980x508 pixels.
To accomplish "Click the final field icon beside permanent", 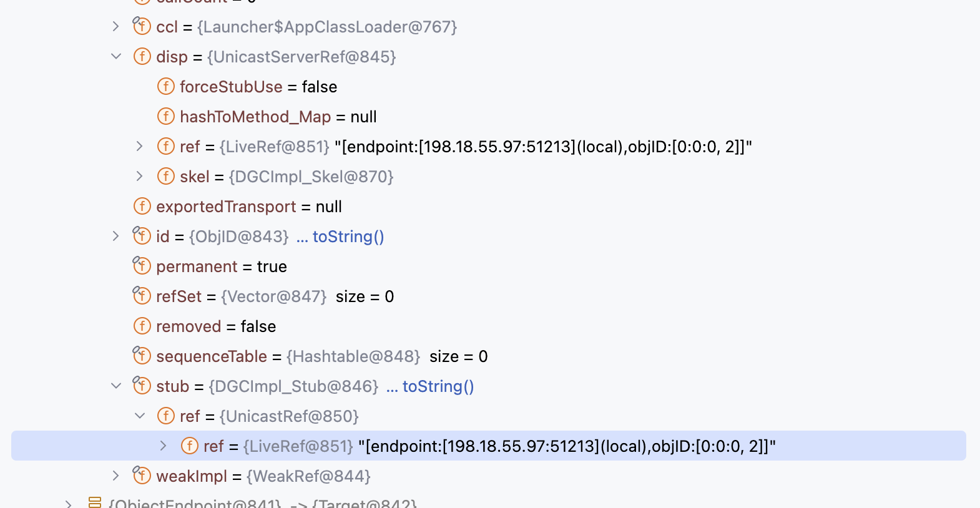I will 142,266.
